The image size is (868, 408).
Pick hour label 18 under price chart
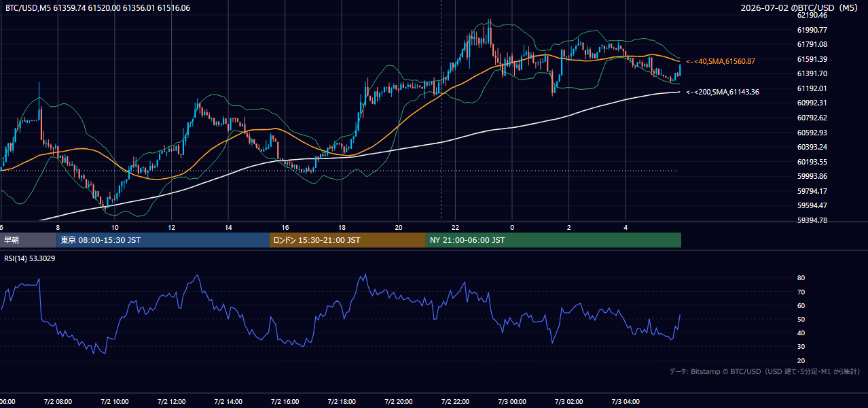342,227
